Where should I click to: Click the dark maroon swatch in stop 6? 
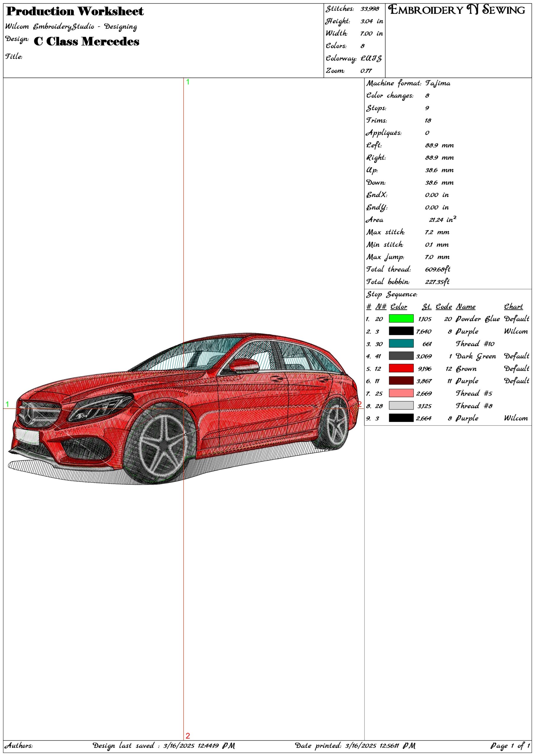coord(401,381)
